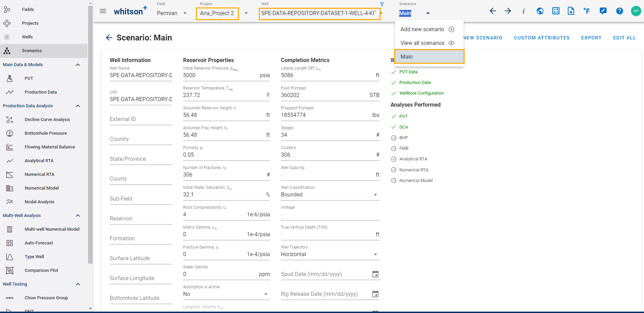Viewport: 644px width, 313px height.
Task: Click the information 'i' icon
Action: [x=523, y=11]
